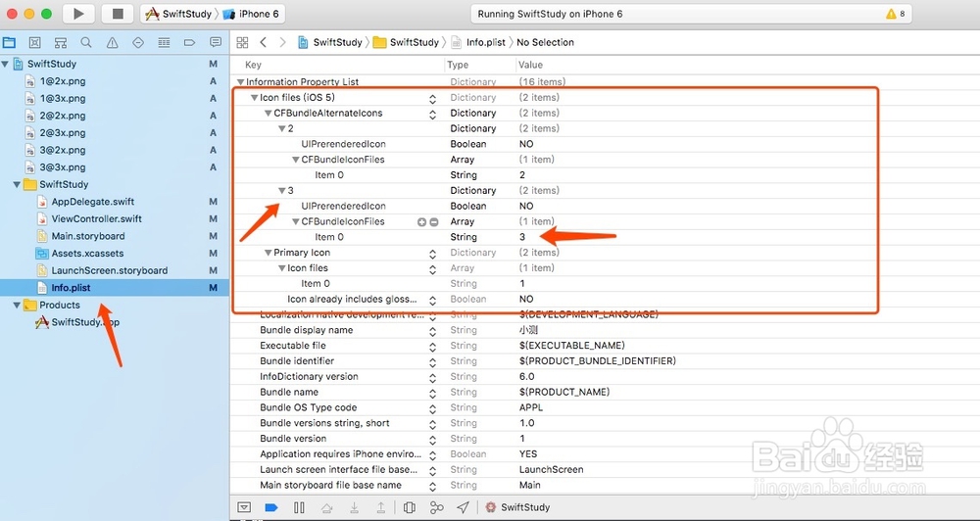Click Running SwiftStudy on iPhone 6 status
Image resolution: width=980 pixels, height=521 pixels.
coord(550,14)
